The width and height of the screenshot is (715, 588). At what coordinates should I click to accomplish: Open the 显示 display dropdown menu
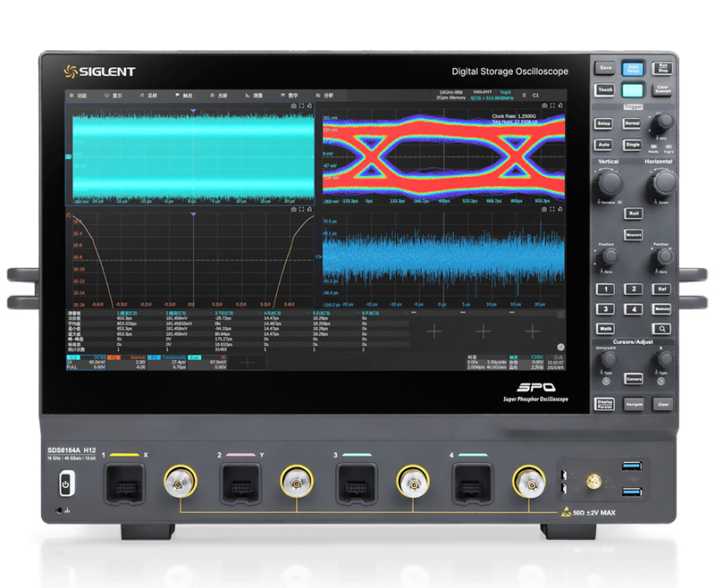(x=115, y=94)
